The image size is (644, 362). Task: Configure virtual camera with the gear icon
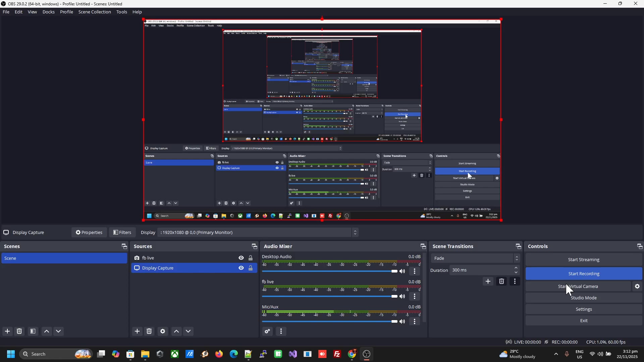click(637, 286)
